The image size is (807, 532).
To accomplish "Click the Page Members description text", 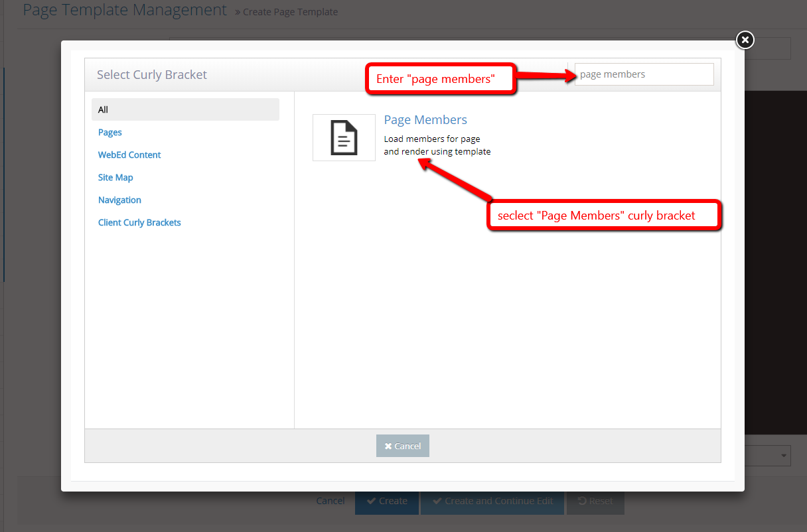I will point(437,145).
